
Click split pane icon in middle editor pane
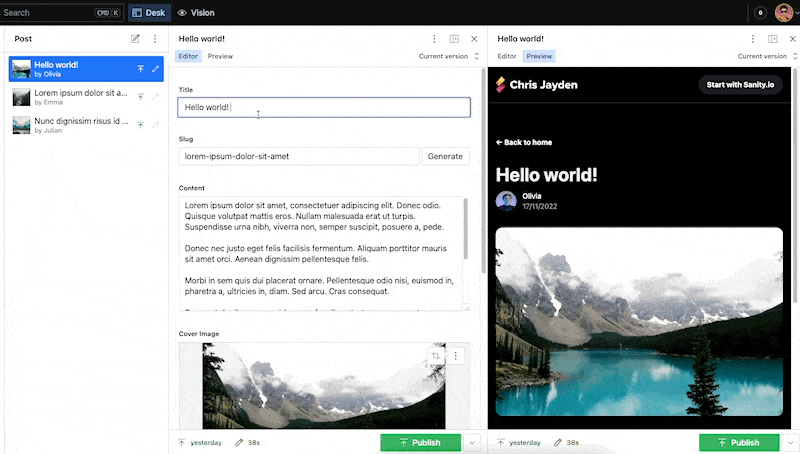(x=454, y=38)
